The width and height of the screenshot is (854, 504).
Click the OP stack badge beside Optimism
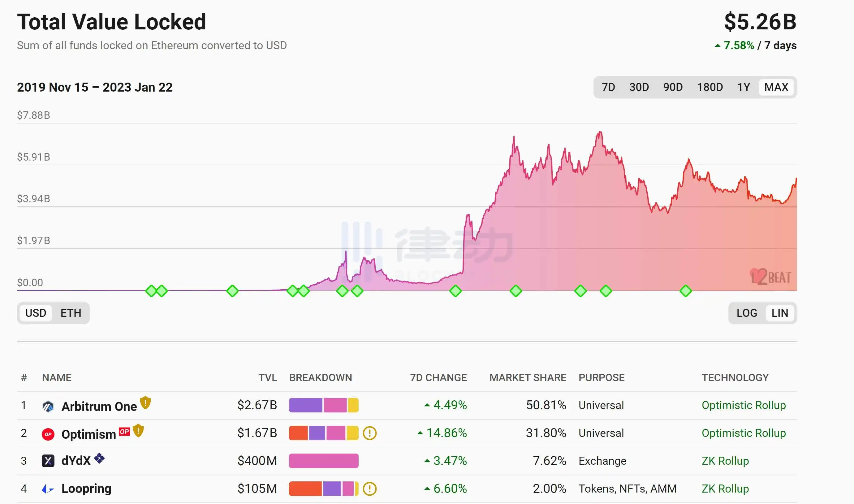pos(124,431)
